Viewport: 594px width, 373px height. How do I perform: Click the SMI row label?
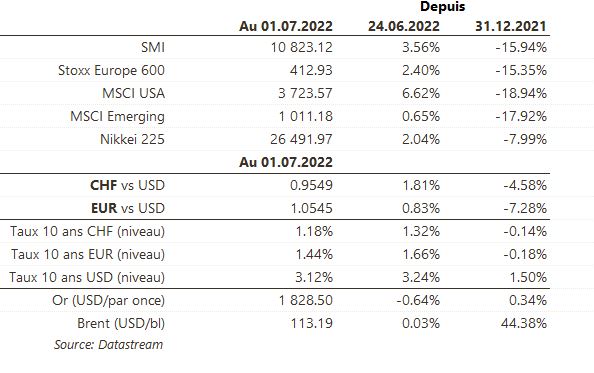(153, 47)
